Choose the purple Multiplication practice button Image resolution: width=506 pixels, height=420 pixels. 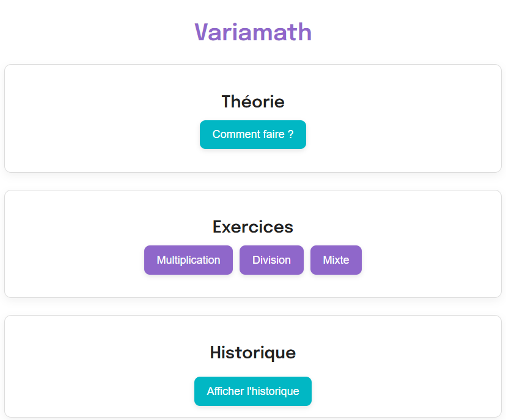(x=188, y=260)
